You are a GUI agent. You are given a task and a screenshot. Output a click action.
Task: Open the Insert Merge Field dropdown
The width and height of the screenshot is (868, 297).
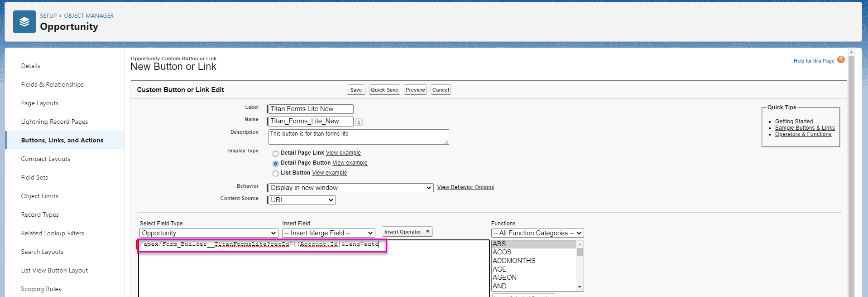(328, 233)
